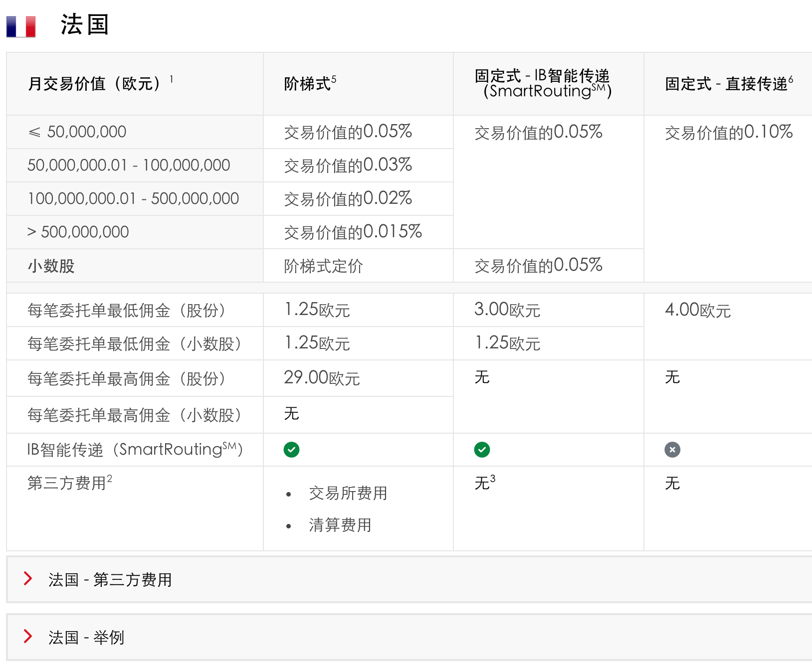Expand the 法国 - 第三方费用 section
The height and width of the screenshot is (672, 812).
pos(110,580)
